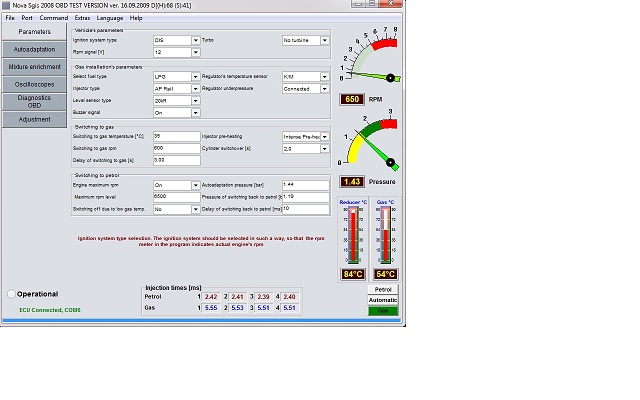This screenshot has width=640, height=400.
Task: Click the Switching to gas rpm field
Action: [176, 148]
